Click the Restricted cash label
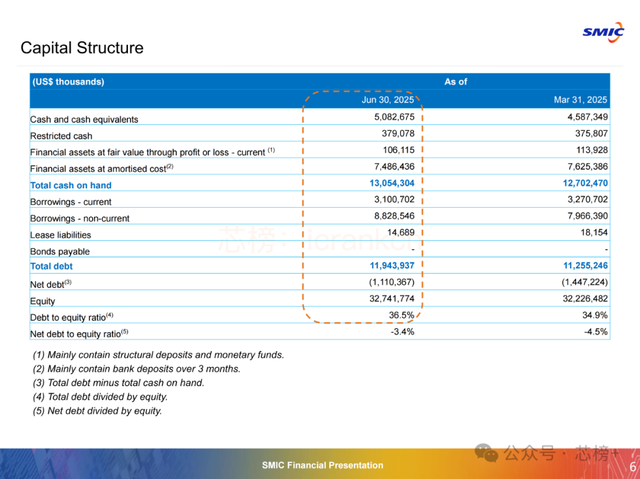Image resolution: width=640 pixels, height=479 pixels. [61, 136]
